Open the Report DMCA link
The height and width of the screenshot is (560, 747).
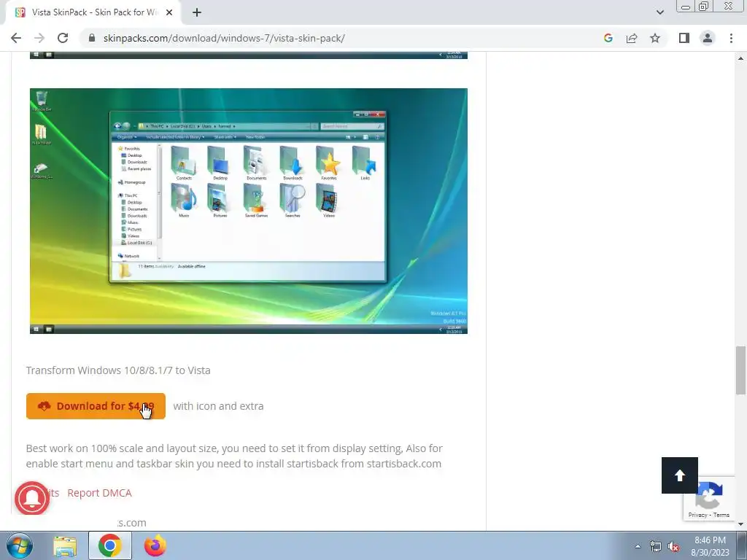click(x=99, y=493)
